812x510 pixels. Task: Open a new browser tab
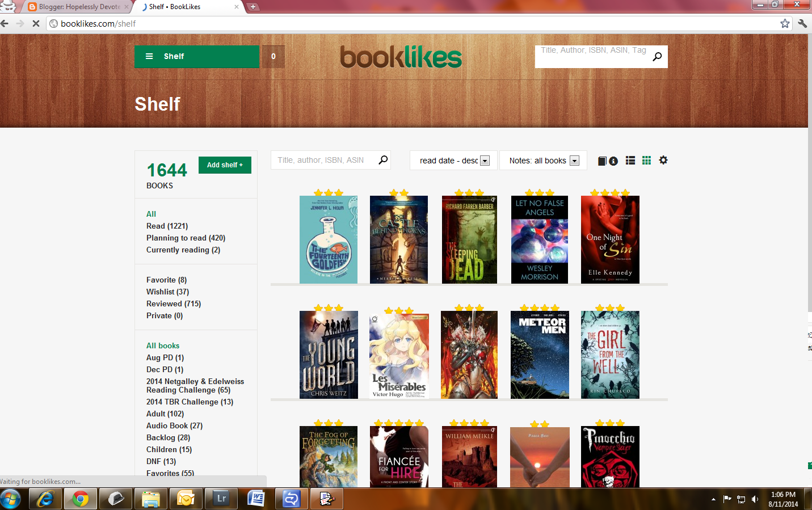pyautogui.click(x=253, y=7)
